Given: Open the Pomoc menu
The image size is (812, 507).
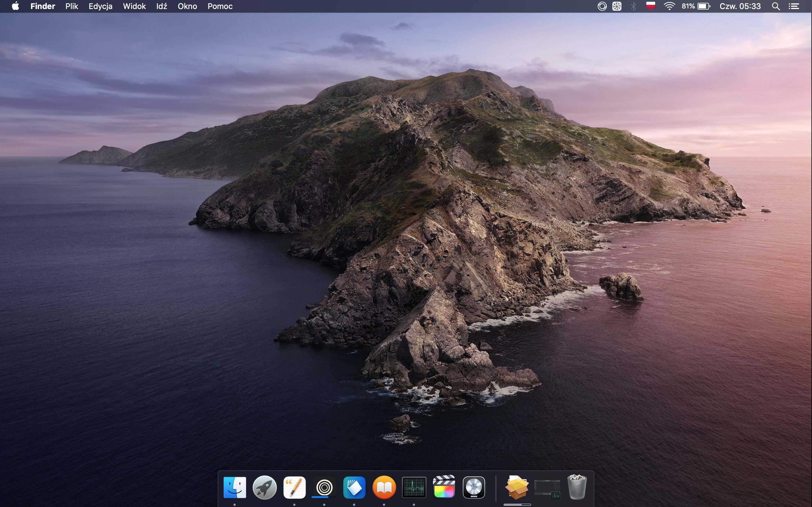Looking at the screenshot, I should point(220,6).
